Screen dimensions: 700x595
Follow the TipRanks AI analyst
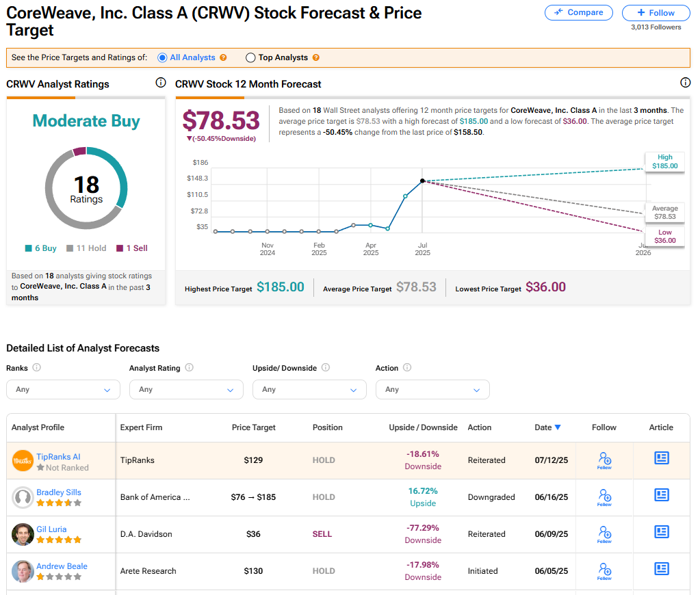pyautogui.click(x=604, y=460)
